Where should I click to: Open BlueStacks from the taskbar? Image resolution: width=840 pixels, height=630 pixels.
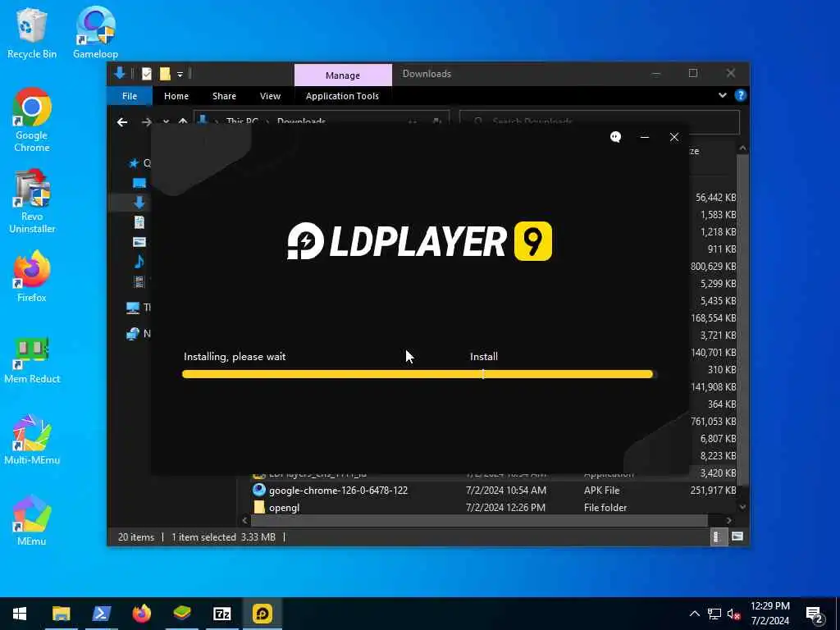pos(181,614)
